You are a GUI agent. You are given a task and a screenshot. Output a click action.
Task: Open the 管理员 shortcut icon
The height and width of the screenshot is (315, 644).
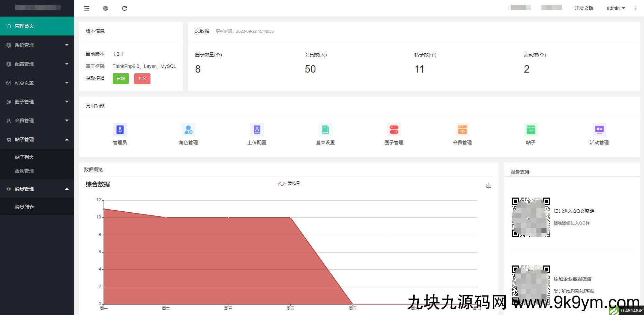point(120,130)
